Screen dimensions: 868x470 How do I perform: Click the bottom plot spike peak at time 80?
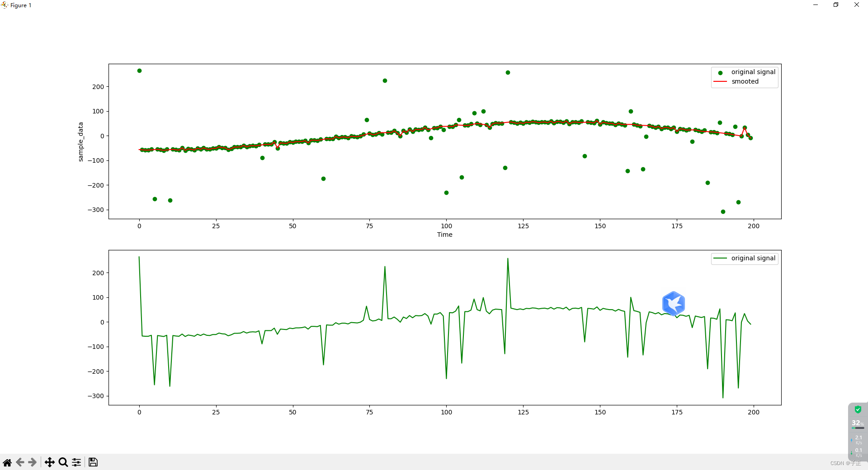pyautogui.click(x=385, y=267)
